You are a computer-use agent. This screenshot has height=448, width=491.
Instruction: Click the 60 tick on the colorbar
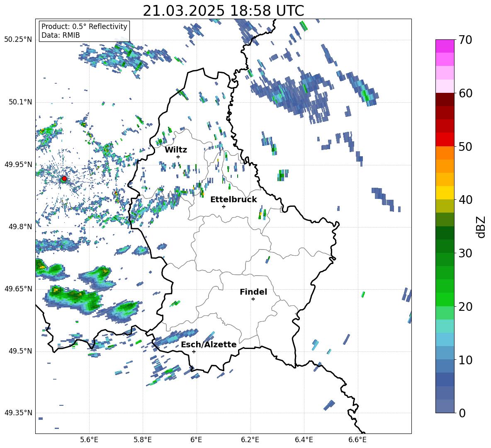point(465,93)
